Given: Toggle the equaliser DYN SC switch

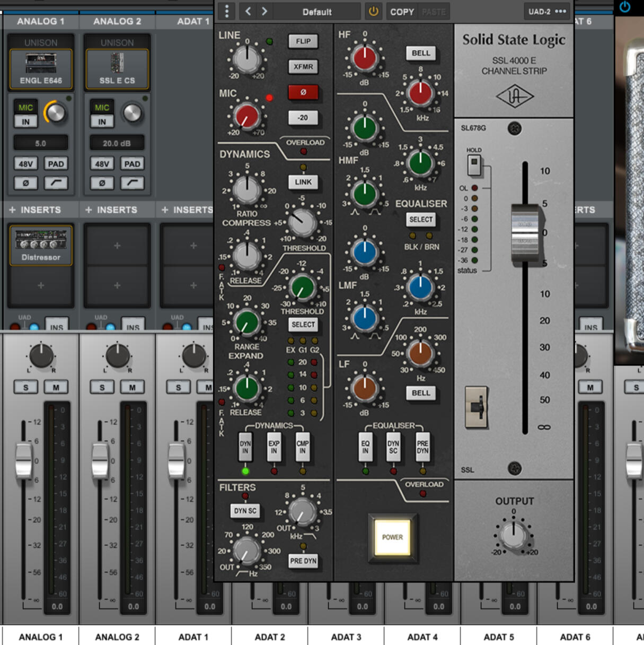Looking at the screenshot, I should [393, 447].
